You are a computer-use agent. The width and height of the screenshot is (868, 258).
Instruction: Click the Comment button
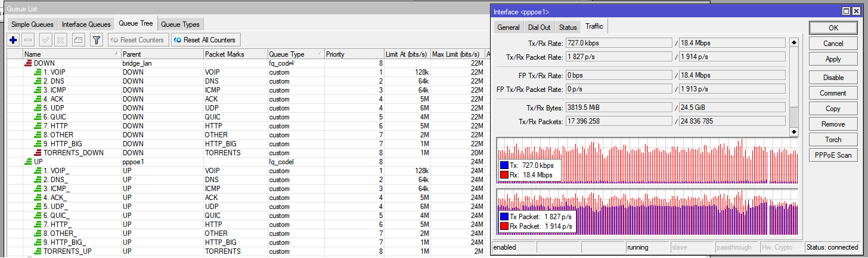833,93
